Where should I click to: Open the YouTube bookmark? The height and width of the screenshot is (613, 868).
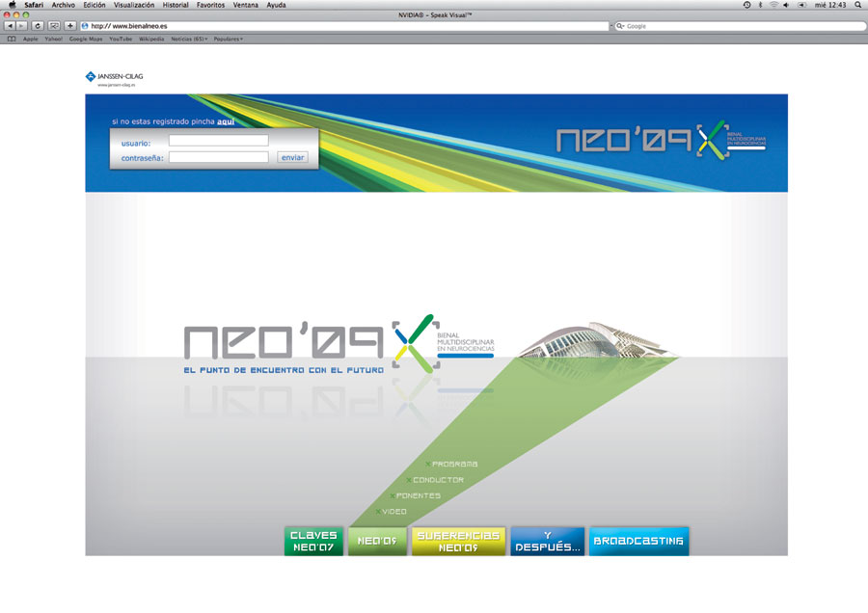pyautogui.click(x=121, y=40)
